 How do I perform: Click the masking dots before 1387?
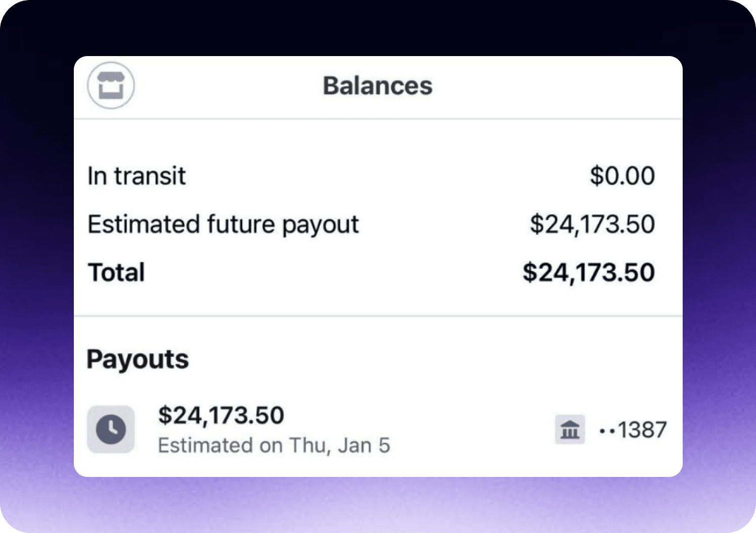click(607, 431)
